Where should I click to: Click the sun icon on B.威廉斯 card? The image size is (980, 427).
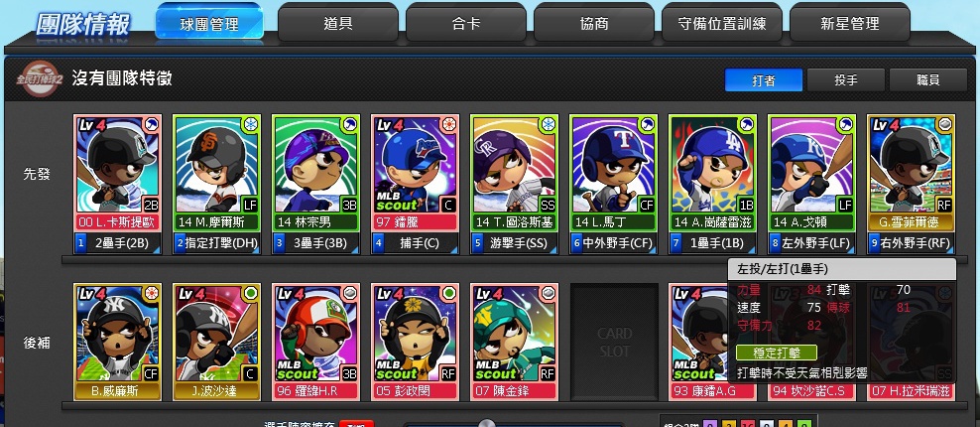tap(151, 294)
